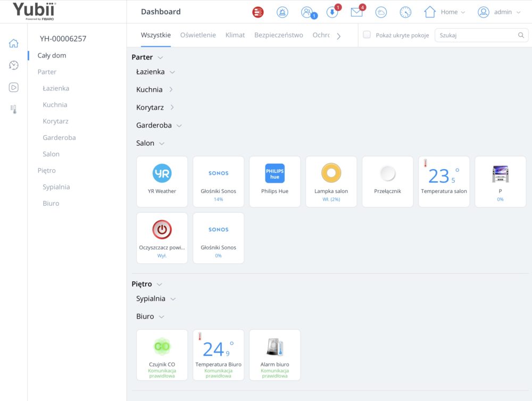Collapse the Biuro room chevron

(x=162, y=317)
